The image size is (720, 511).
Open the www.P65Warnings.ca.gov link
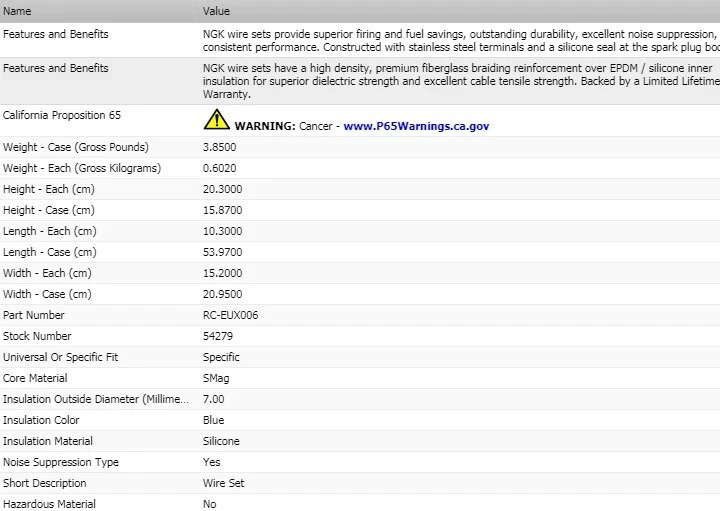pos(416,126)
